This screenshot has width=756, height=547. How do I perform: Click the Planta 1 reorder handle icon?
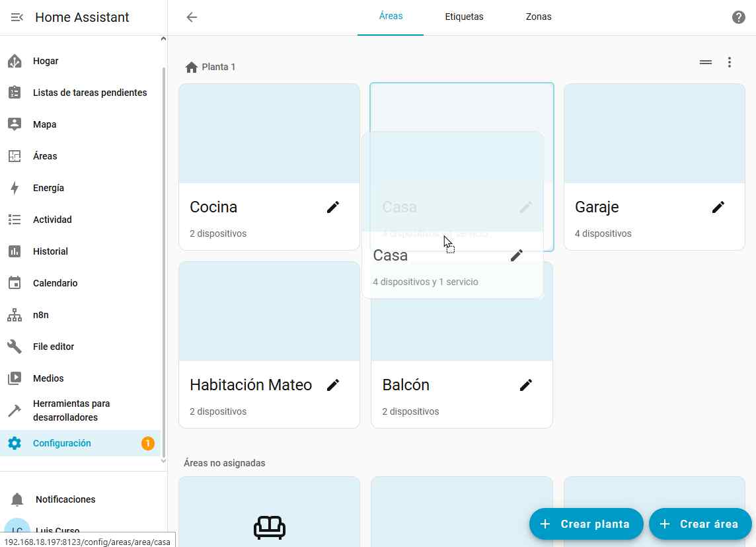[x=706, y=62]
